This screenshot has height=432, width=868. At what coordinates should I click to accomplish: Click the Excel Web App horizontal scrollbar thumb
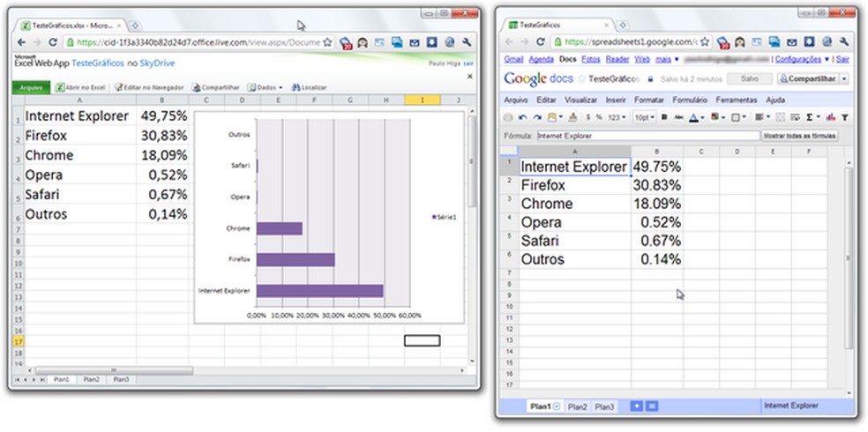click(114, 370)
